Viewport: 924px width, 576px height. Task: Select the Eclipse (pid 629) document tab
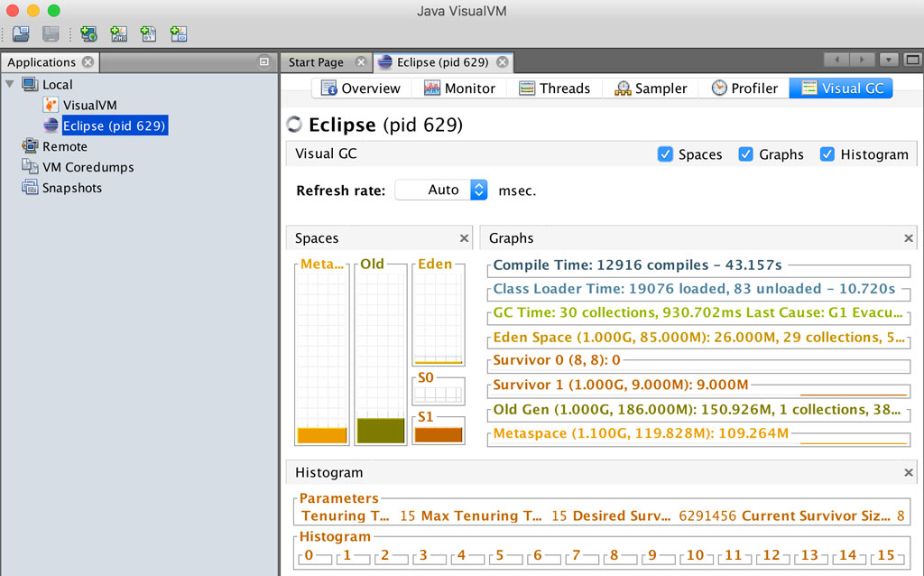point(442,62)
